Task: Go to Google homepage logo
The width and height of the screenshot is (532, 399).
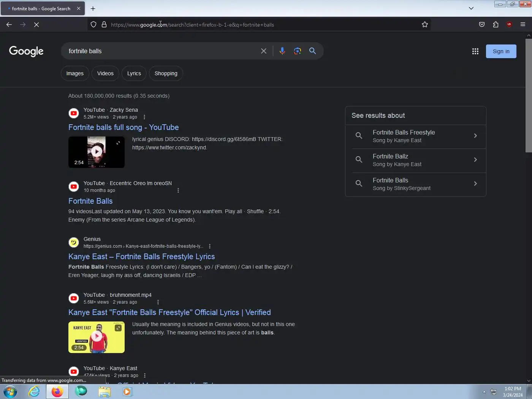Action: pyautogui.click(x=26, y=51)
